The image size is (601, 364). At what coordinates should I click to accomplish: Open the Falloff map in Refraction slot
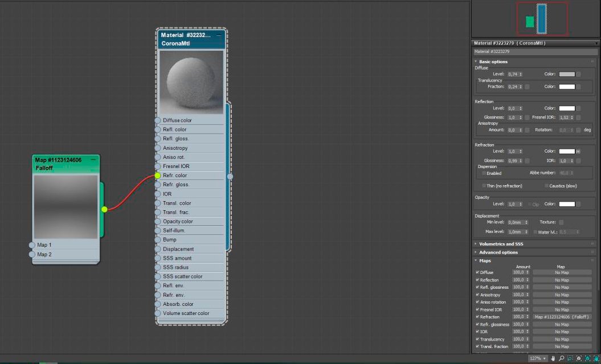[x=562, y=317]
